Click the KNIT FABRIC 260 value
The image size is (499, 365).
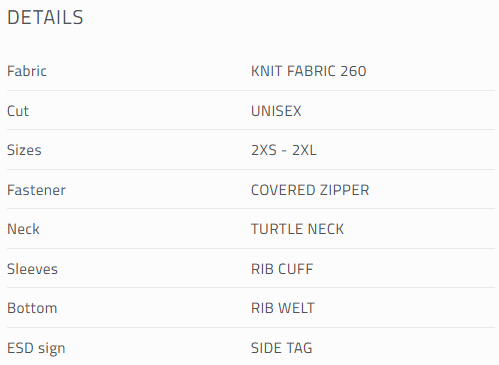[x=309, y=71]
